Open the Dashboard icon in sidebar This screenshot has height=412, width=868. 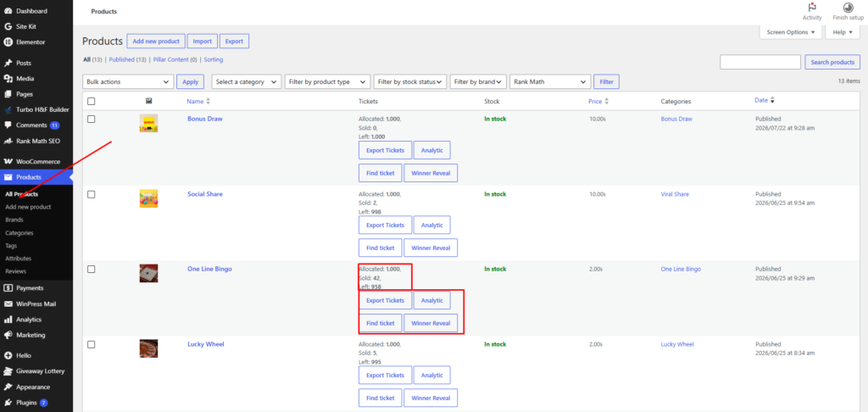click(8, 11)
